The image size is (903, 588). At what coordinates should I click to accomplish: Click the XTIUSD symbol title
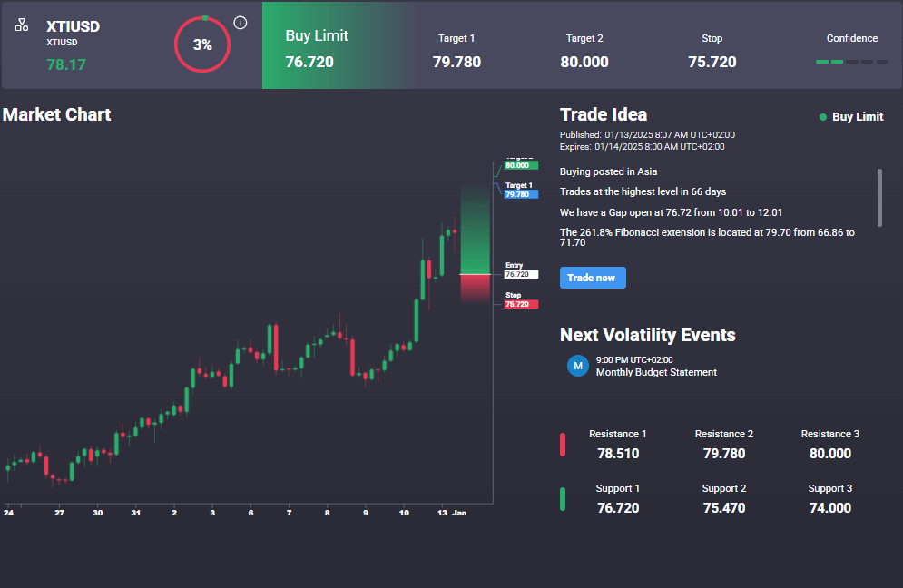pos(74,26)
